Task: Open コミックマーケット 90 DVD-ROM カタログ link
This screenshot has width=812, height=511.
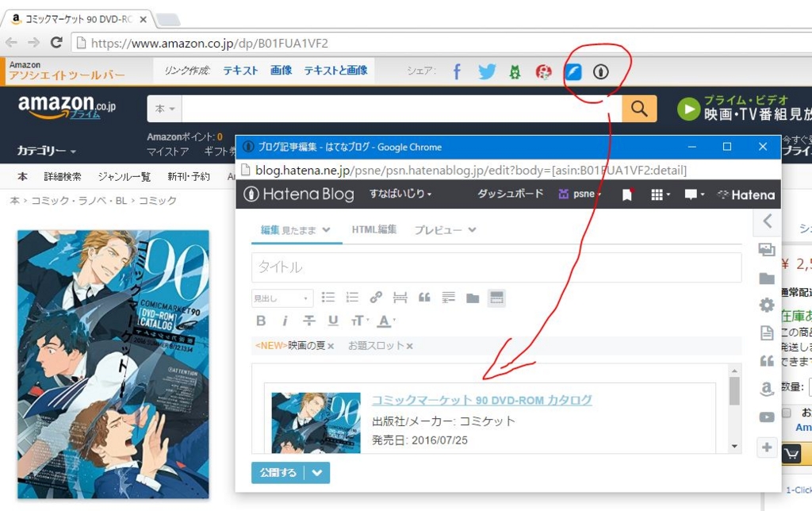Action: coord(481,400)
